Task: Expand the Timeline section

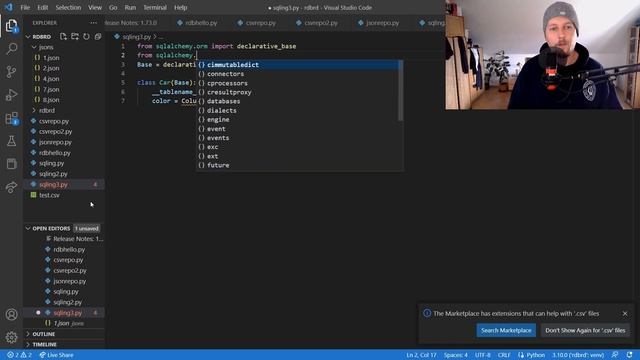Action: coord(64,344)
